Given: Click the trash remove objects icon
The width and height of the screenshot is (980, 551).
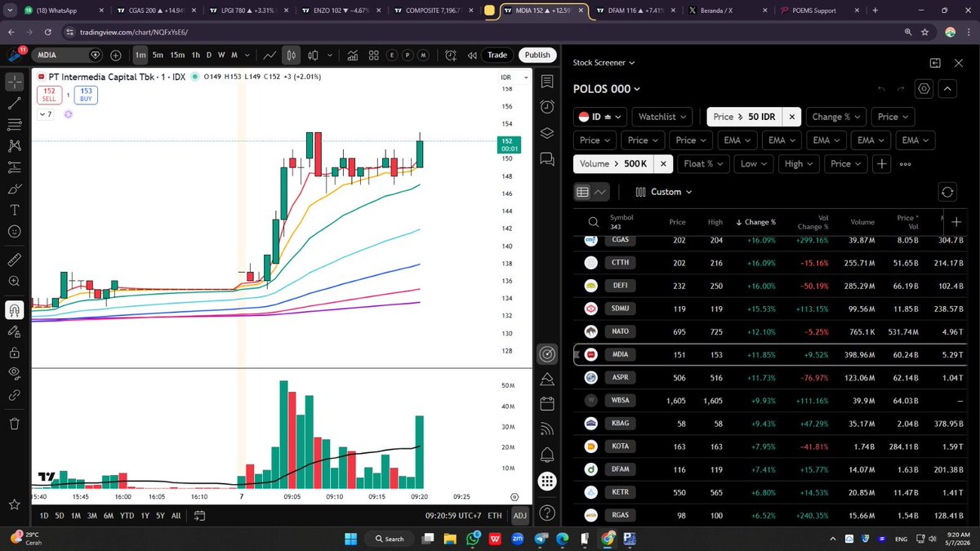Looking at the screenshot, I should (x=14, y=424).
